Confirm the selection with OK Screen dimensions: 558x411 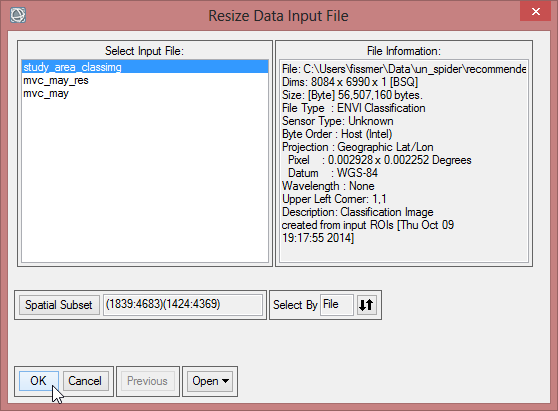tap(38, 381)
